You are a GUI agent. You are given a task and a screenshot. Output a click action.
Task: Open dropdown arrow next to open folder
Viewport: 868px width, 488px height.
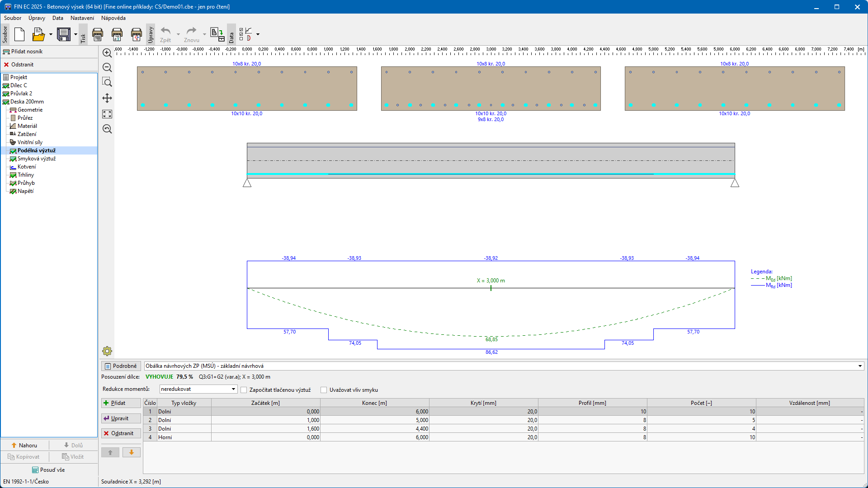click(x=51, y=34)
